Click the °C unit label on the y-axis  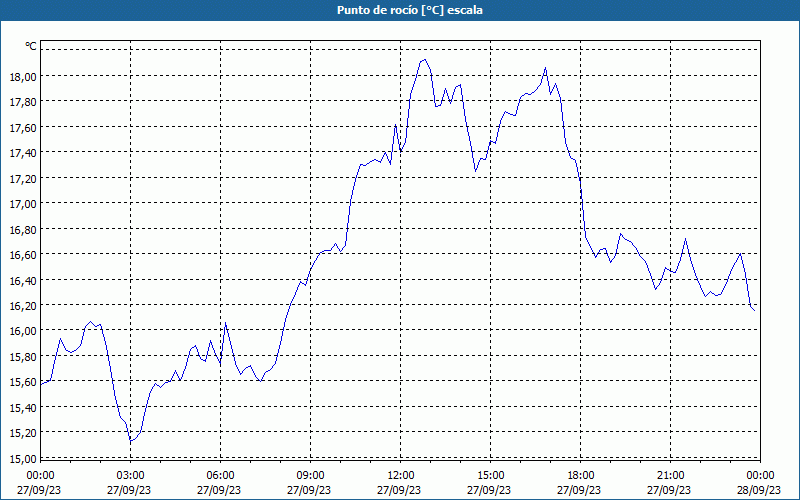31,46
